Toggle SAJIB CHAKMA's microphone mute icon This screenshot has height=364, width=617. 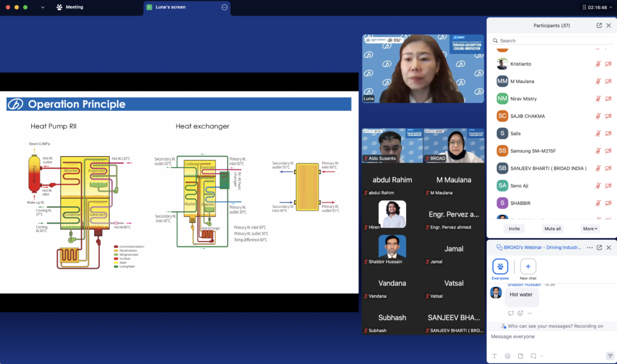pyautogui.click(x=598, y=116)
